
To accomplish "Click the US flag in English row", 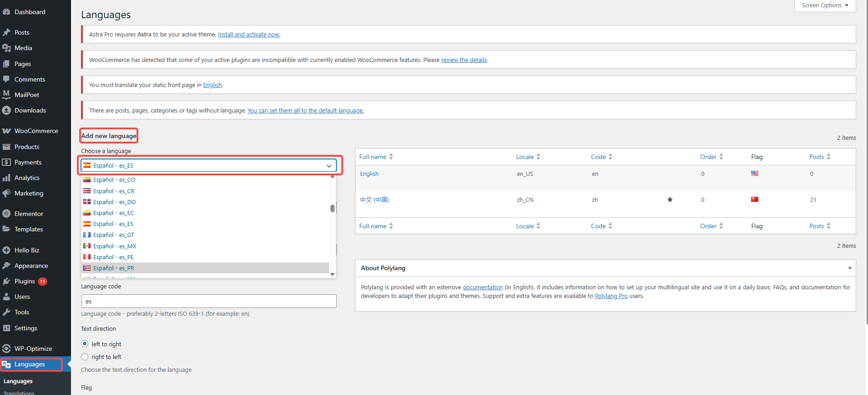I will click(x=755, y=173).
